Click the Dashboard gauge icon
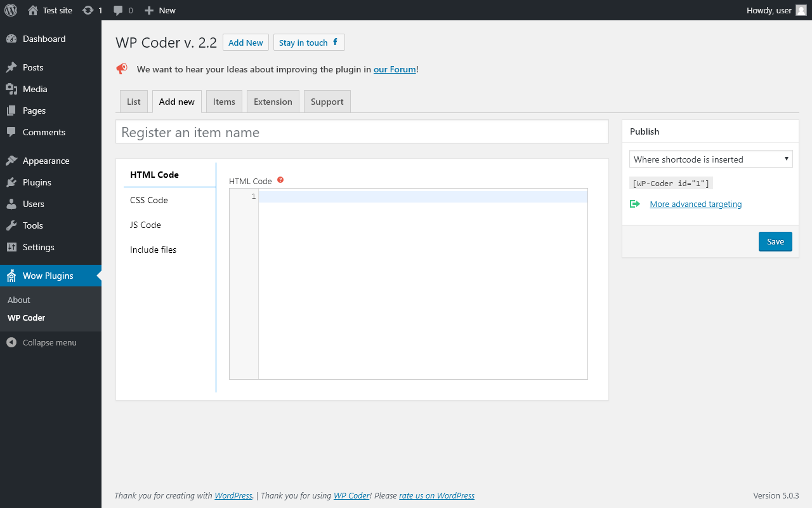 [11, 39]
